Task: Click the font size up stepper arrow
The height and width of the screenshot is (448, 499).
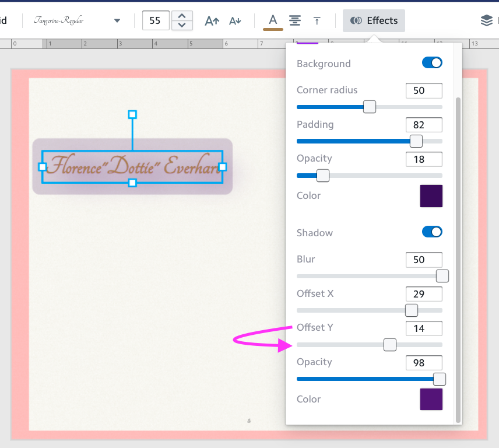Action: (x=182, y=16)
